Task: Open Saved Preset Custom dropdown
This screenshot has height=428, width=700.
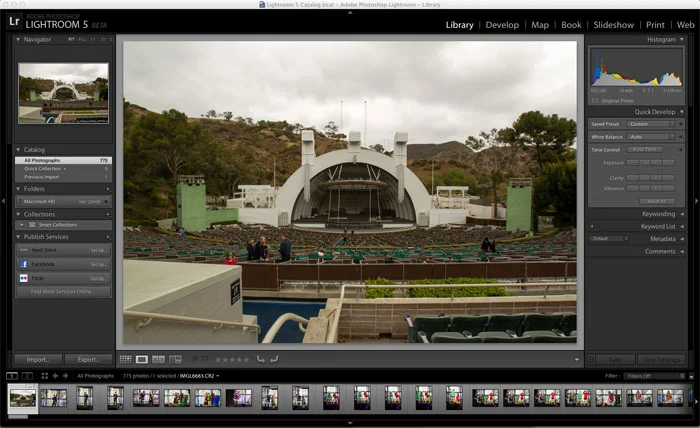Action: (x=652, y=124)
